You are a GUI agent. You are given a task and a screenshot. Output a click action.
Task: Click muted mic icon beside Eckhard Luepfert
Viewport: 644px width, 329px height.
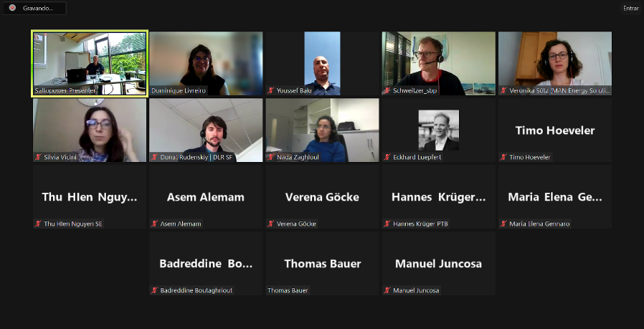(387, 157)
